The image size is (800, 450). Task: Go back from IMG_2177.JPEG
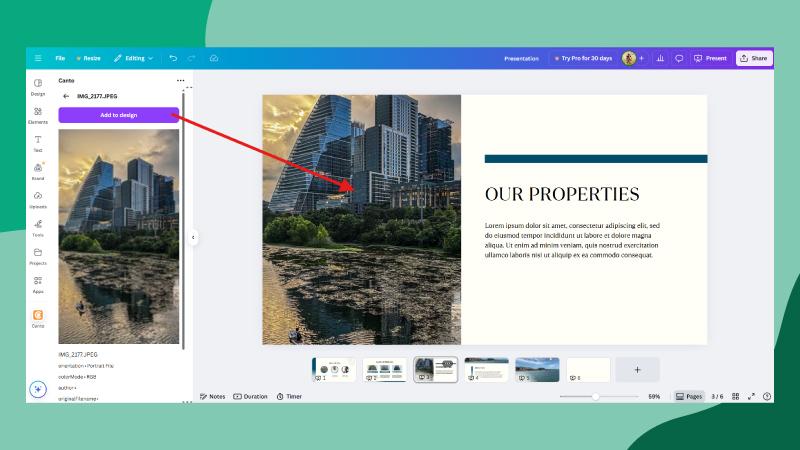pos(66,96)
